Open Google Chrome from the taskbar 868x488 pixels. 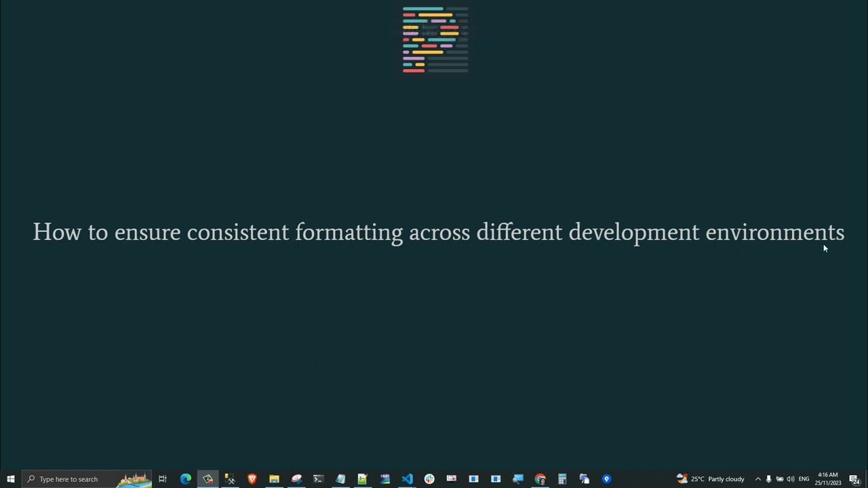[540, 479]
